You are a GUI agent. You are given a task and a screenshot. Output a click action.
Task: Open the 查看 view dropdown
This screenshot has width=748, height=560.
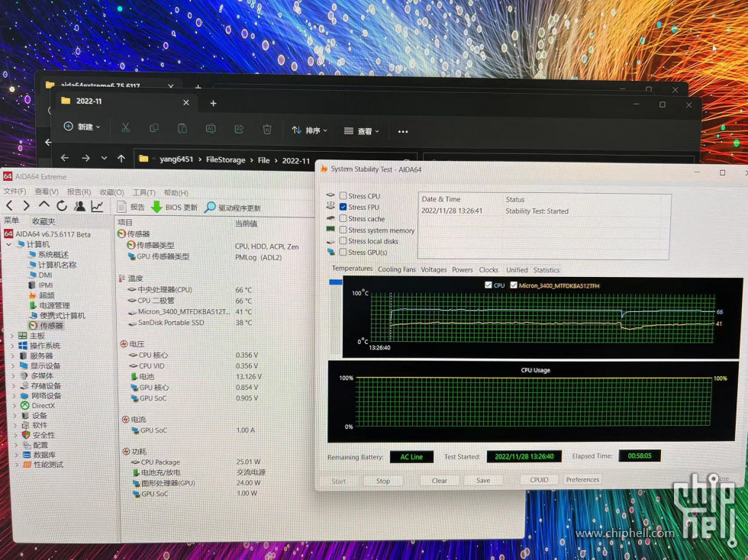(x=362, y=131)
